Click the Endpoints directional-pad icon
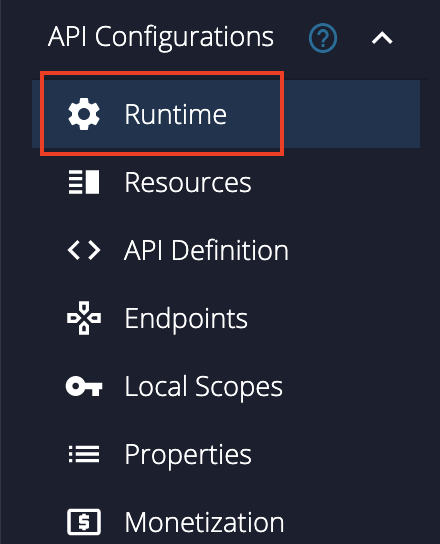440x544 pixels. 84,318
